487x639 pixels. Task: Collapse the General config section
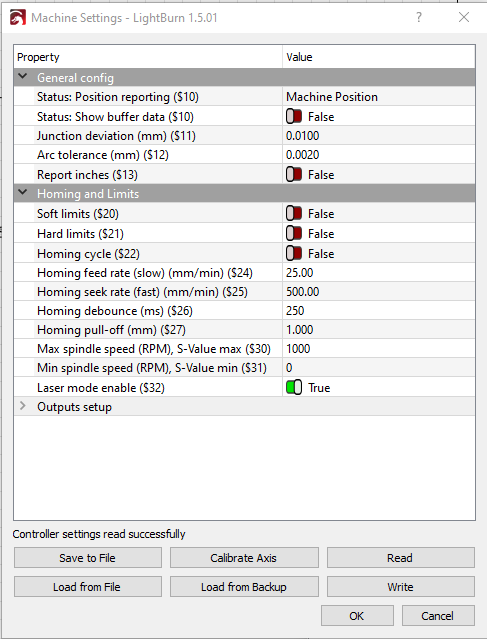(23, 77)
